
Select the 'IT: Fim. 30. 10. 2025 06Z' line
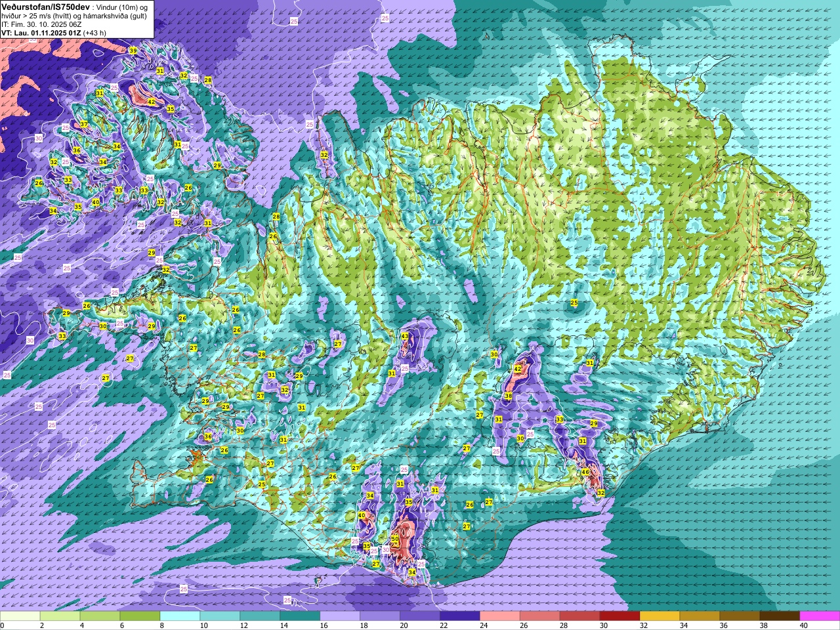(x=41, y=24)
